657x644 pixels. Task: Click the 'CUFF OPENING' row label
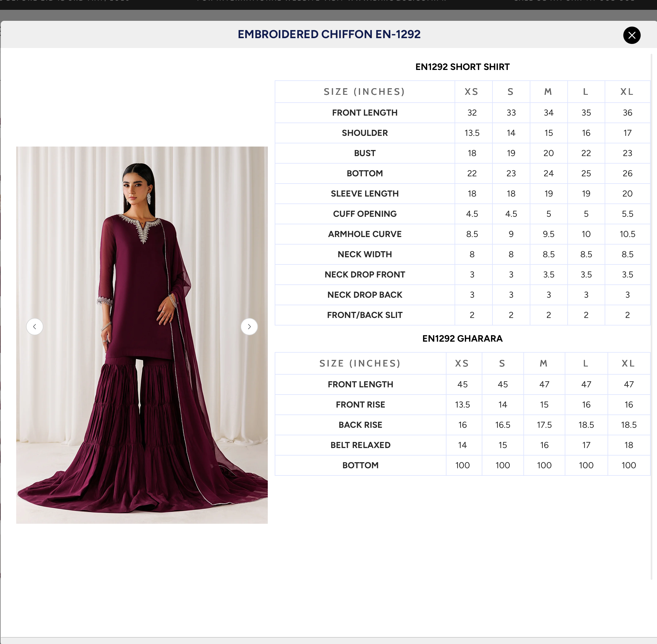365,214
